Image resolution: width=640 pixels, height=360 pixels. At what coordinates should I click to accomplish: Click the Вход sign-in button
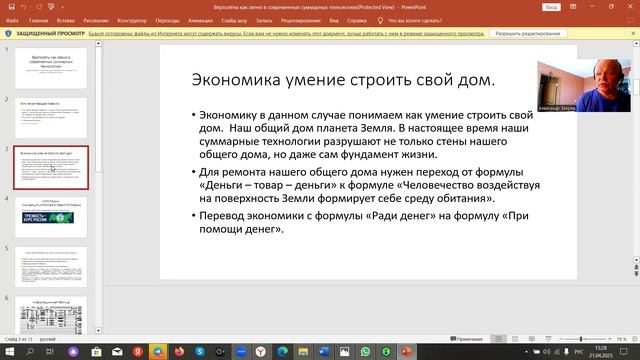click(x=551, y=7)
